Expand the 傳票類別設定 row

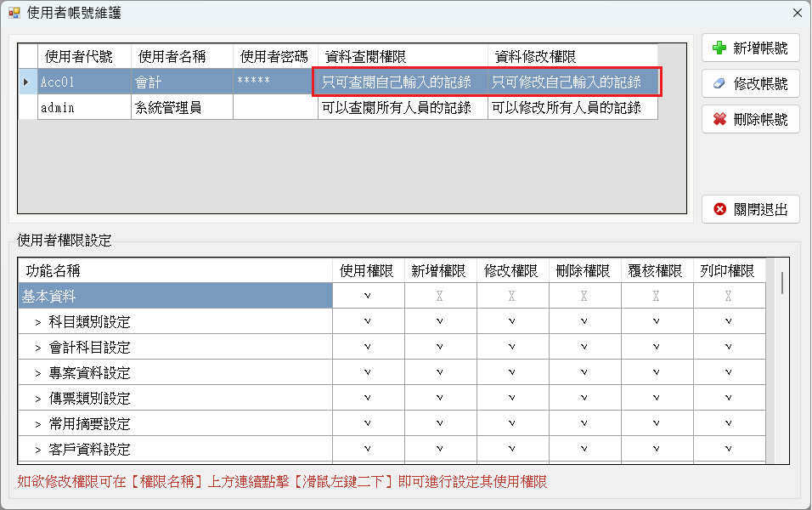tap(38, 399)
